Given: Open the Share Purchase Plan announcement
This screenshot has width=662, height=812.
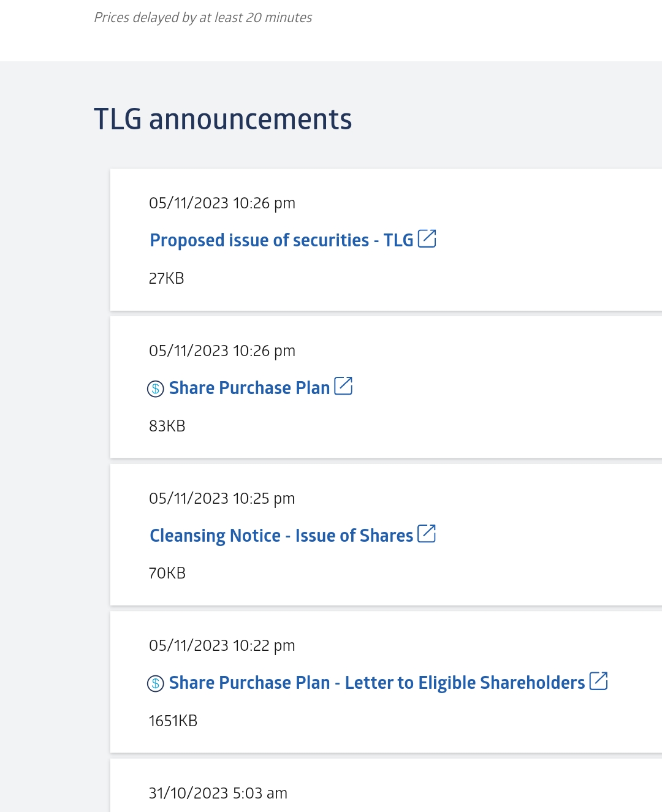Looking at the screenshot, I should [x=249, y=388].
